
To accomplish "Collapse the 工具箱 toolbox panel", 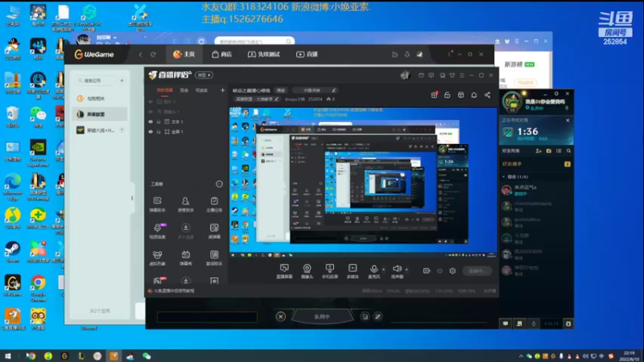I will point(219,184).
